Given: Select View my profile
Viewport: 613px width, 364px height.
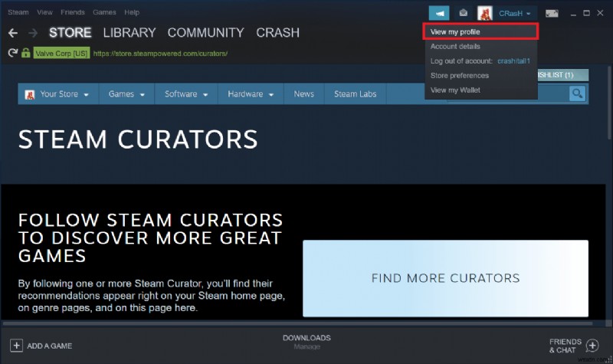Looking at the screenshot, I should (480, 31).
